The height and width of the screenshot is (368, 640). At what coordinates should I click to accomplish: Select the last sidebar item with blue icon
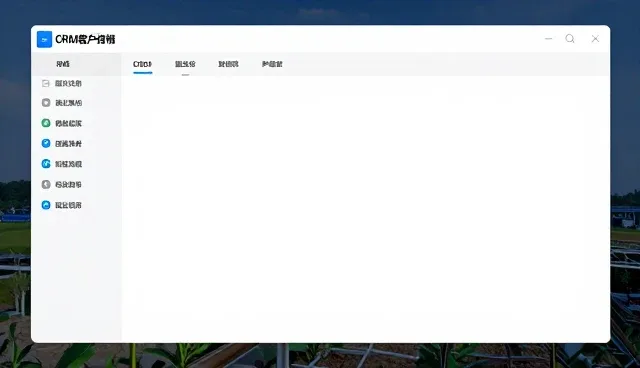coord(62,205)
